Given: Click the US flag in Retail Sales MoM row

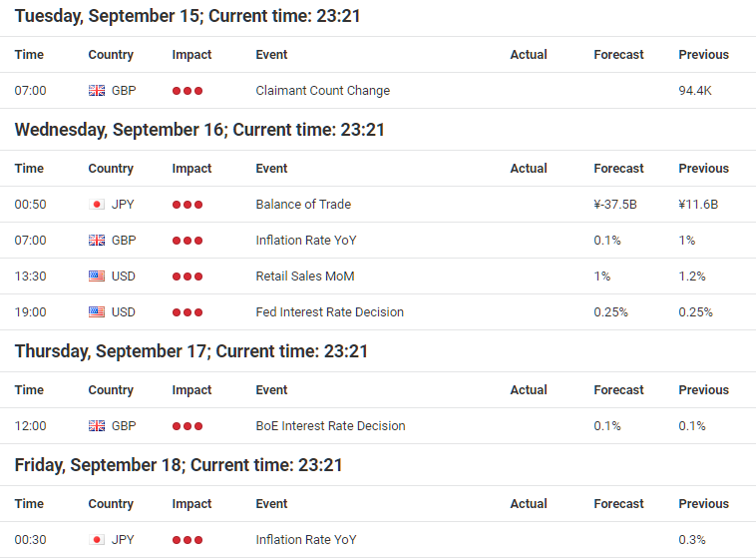Looking at the screenshot, I should click(97, 277).
